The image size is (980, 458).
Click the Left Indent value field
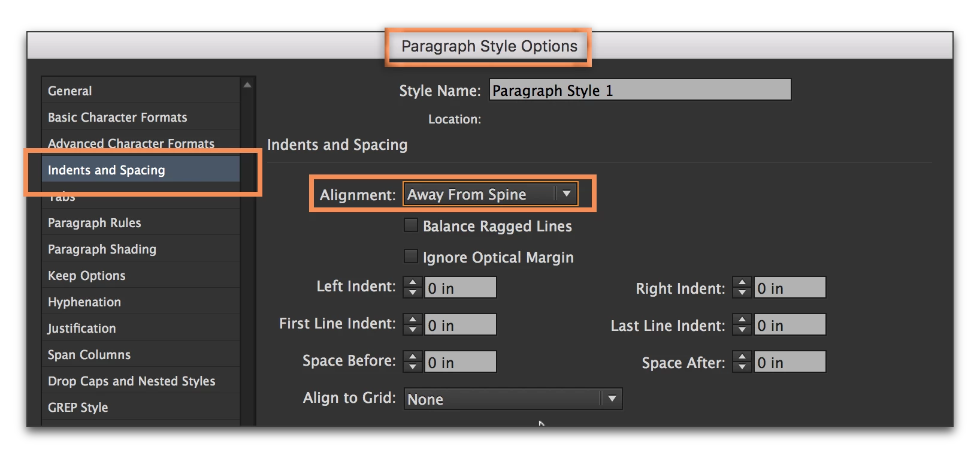(460, 288)
